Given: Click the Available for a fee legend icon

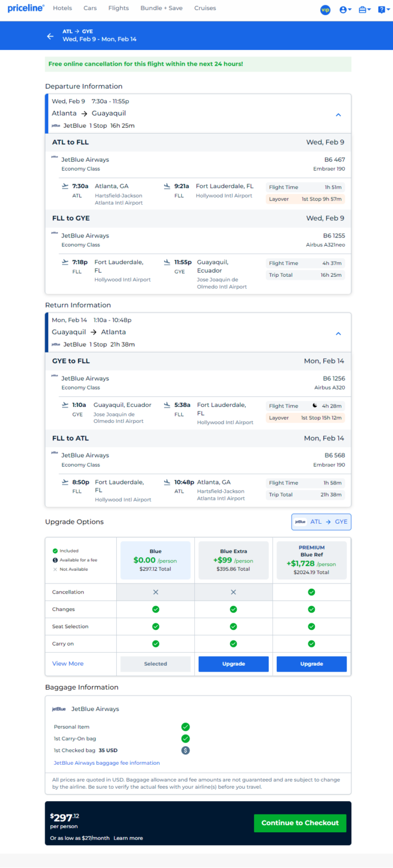Looking at the screenshot, I should click(x=55, y=560).
